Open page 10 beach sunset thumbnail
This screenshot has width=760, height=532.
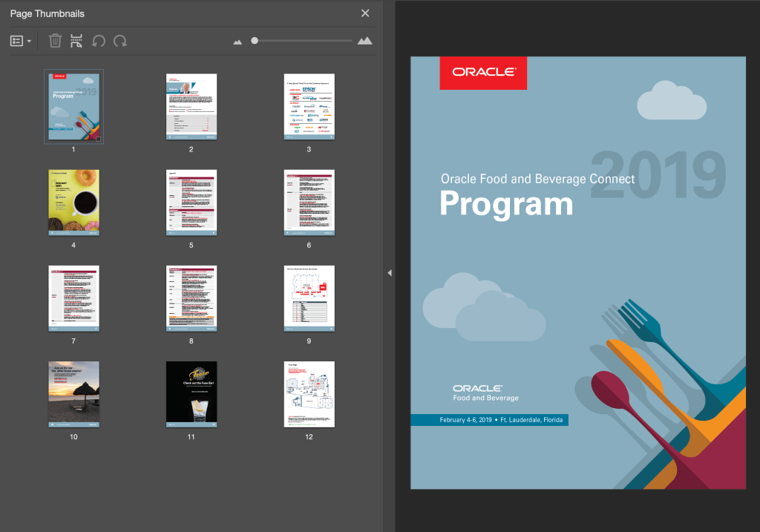tap(73, 393)
